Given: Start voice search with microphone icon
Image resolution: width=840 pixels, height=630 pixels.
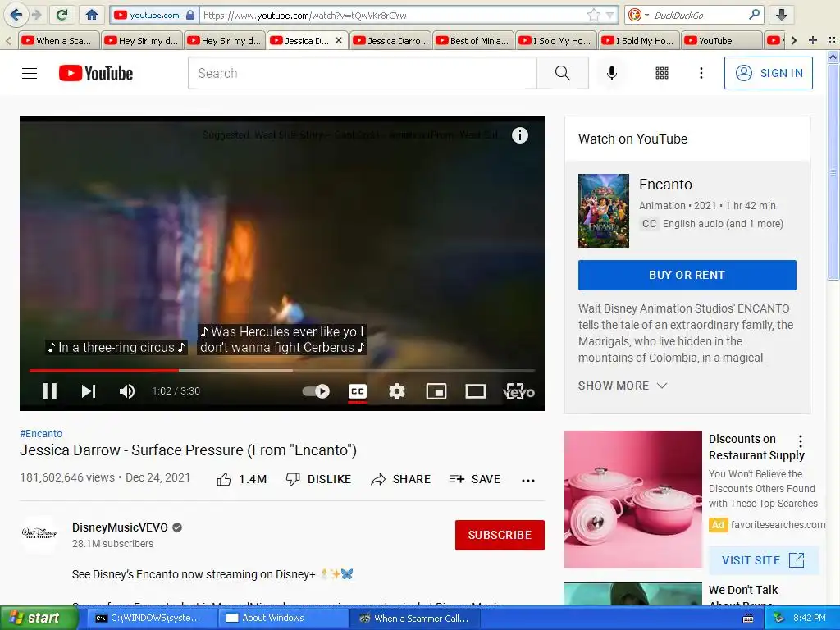Looking at the screenshot, I should pyautogui.click(x=612, y=73).
